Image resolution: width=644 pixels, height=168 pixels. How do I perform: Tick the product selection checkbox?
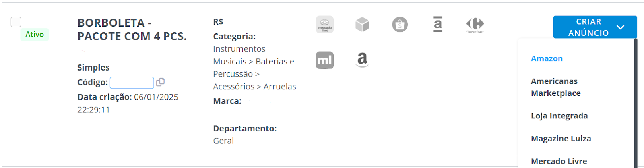coord(16,22)
